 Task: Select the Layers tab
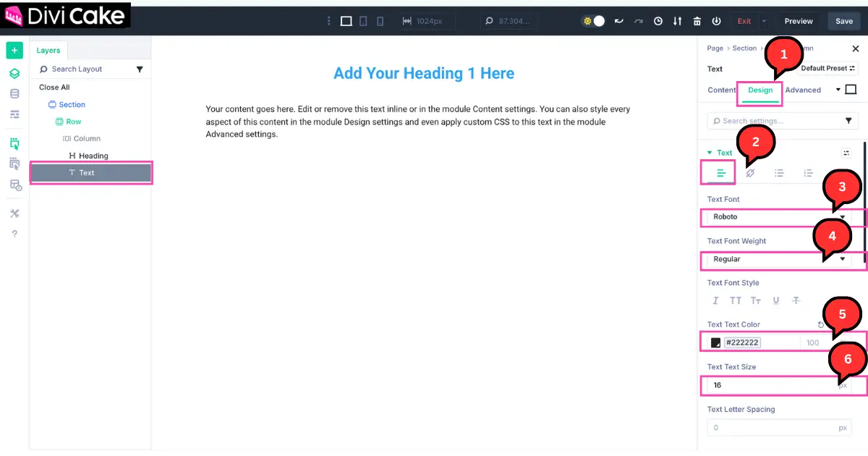[x=48, y=51]
